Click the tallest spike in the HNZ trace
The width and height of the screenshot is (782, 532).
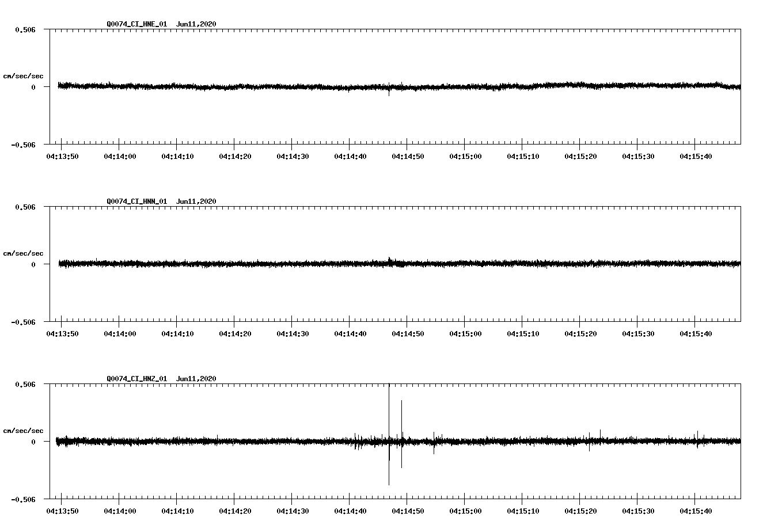coord(389,434)
